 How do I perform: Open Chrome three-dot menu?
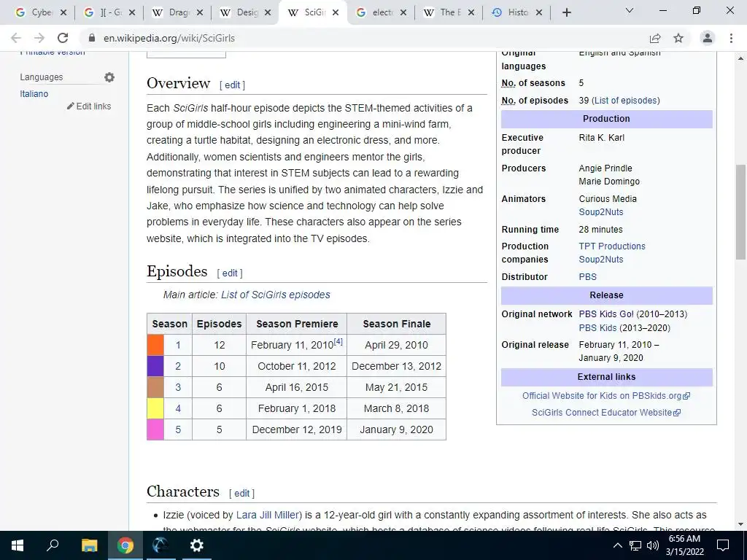tap(731, 38)
